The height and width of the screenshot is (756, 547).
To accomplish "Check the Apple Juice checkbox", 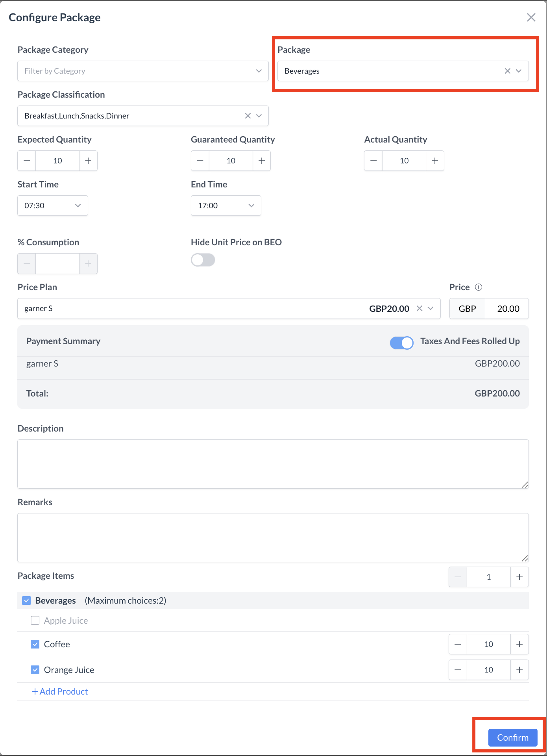I will 35,621.
